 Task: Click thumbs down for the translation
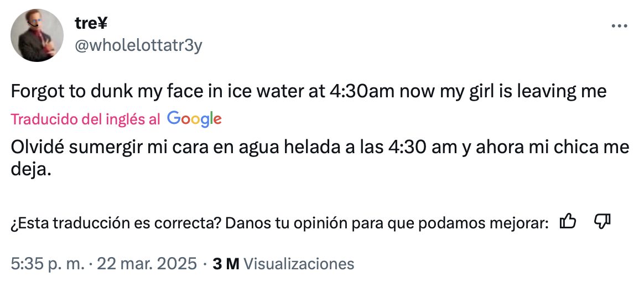point(601,222)
